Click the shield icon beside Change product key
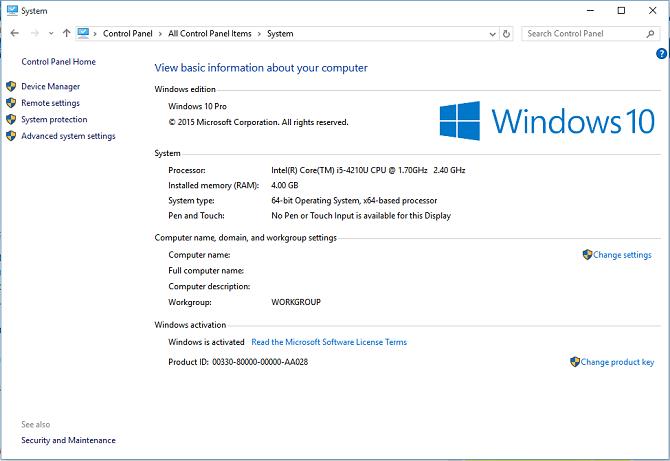This screenshot has height=461, width=670. tap(575, 362)
